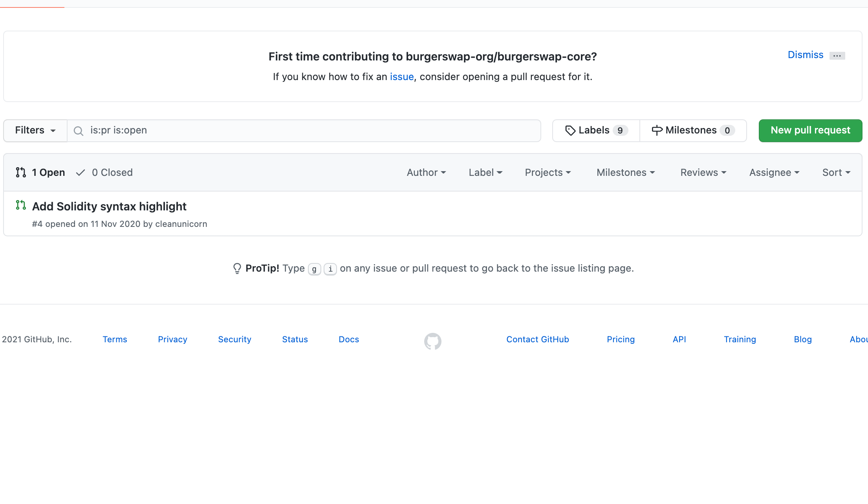Open the Add Solidity syntax highlight pull request
The width and height of the screenshot is (868, 504).
click(x=109, y=206)
